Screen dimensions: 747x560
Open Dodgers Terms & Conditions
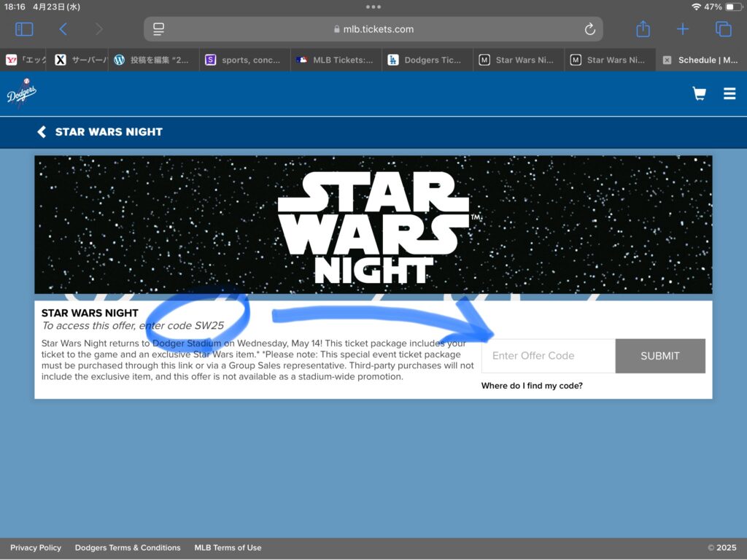(x=128, y=548)
